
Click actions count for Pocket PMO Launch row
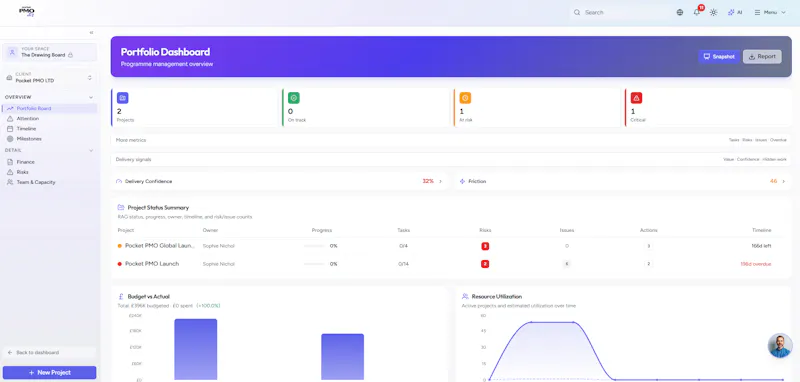coord(648,264)
